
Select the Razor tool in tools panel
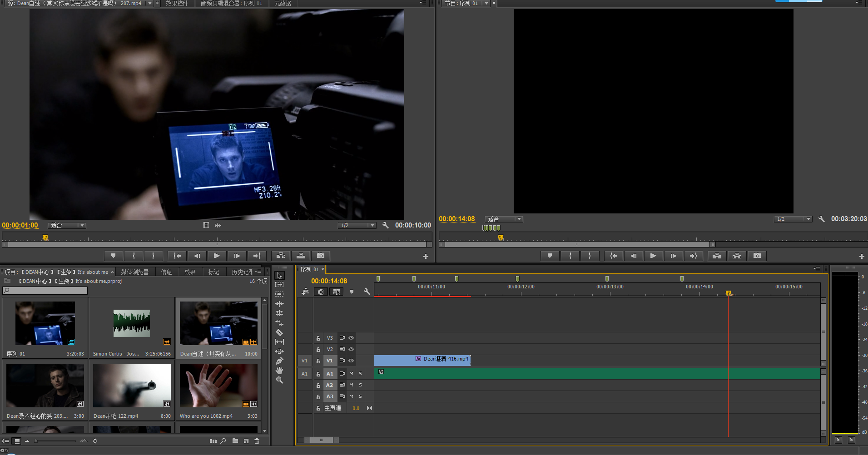[x=279, y=332]
